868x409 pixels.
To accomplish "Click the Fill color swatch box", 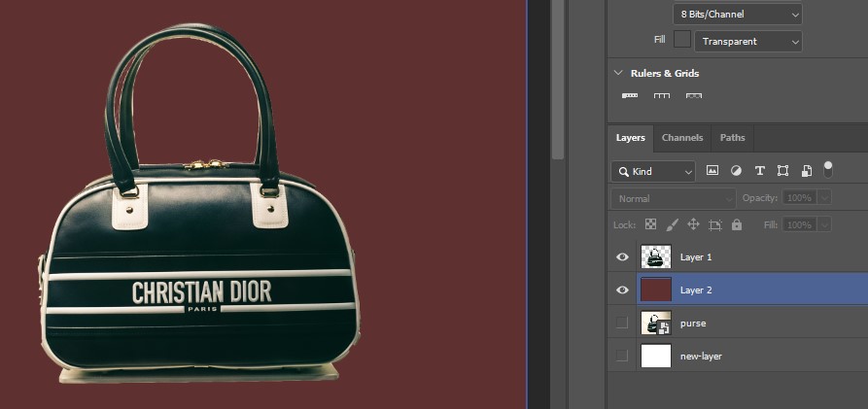I will point(682,40).
